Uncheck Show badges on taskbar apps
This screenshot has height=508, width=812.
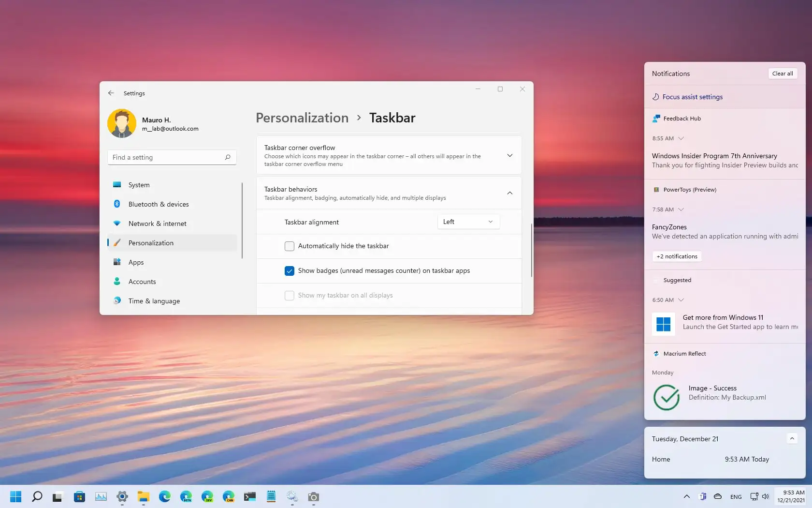290,271
